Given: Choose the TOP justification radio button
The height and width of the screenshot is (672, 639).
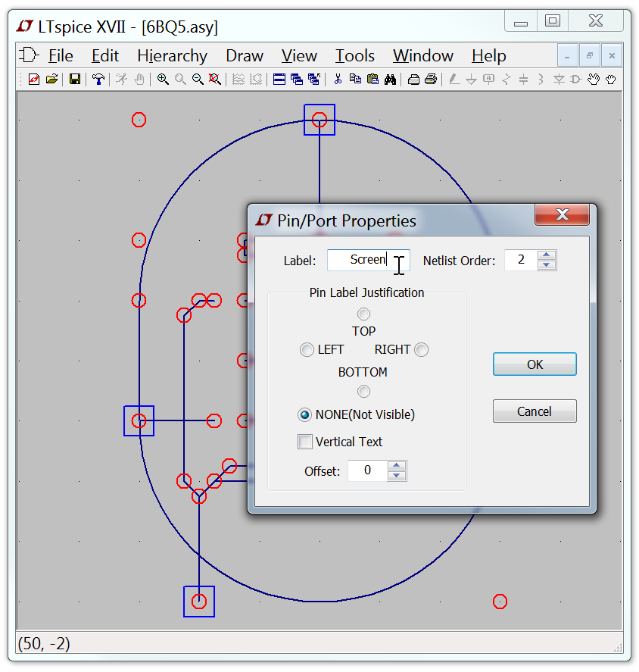Looking at the screenshot, I should coord(364,314).
